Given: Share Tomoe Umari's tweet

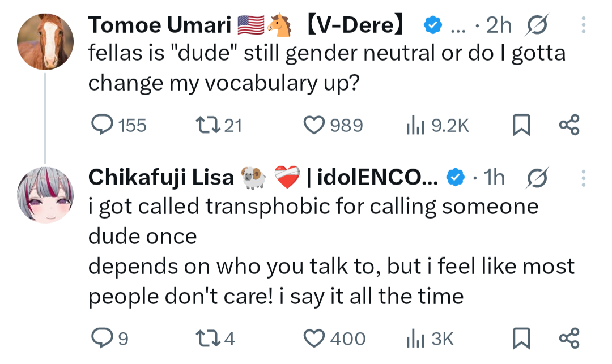Looking at the screenshot, I should tap(569, 125).
